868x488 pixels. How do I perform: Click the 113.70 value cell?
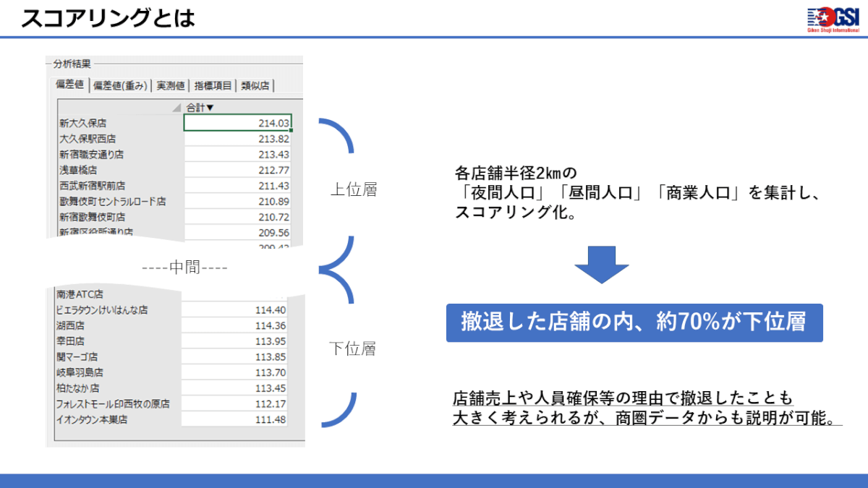tap(235, 372)
